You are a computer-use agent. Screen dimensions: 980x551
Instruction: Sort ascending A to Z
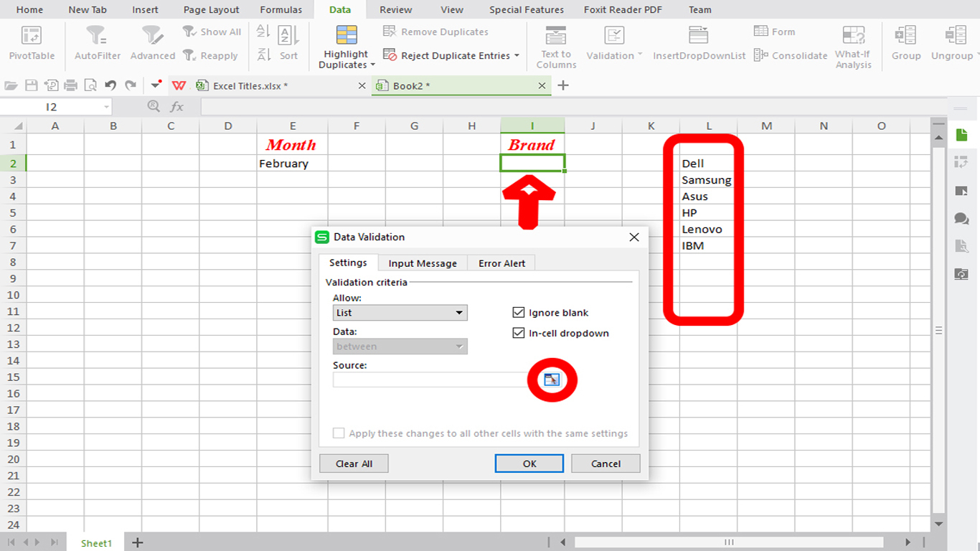[x=263, y=32]
